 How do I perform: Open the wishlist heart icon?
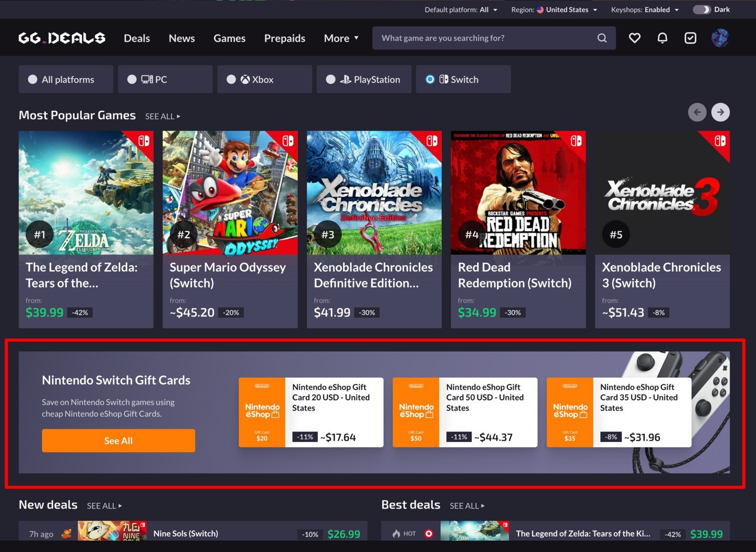pos(635,38)
